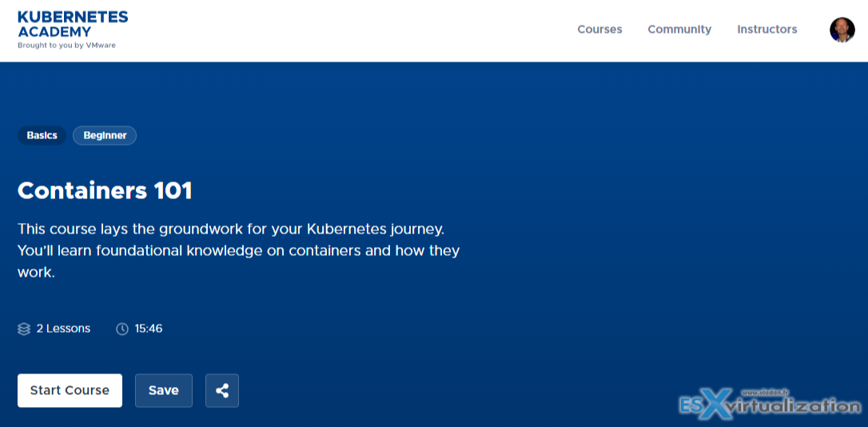Click the ESX Virtualization watermark logo
The height and width of the screenshot is (427, 868).
pos(769,405)
